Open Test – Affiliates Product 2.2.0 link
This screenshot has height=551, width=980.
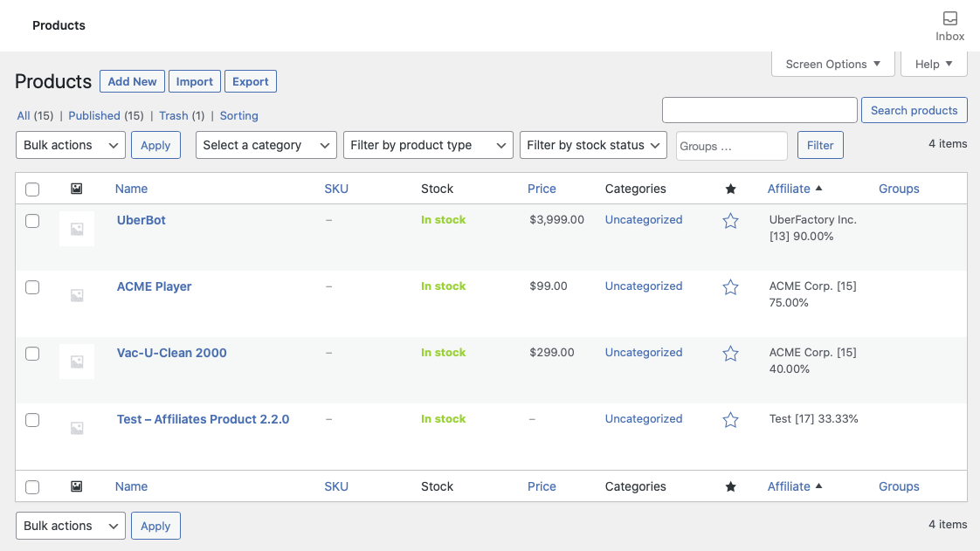[x=203, y=419]
